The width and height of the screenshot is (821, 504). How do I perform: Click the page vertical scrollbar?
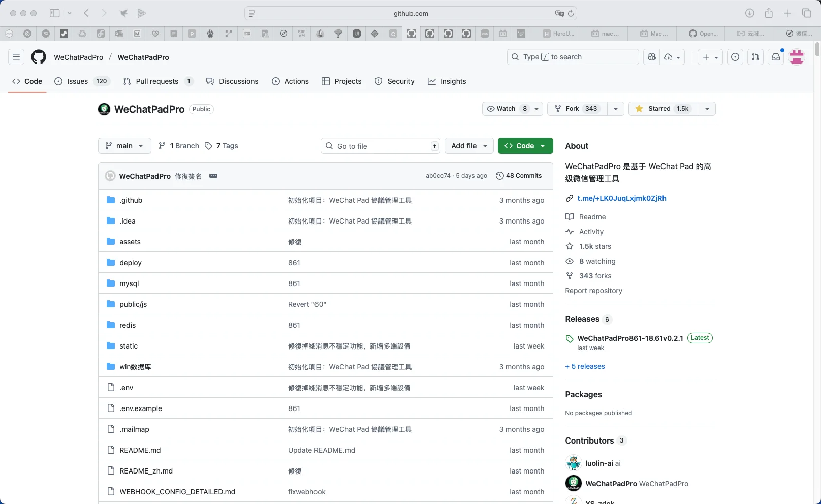(817, 50)
